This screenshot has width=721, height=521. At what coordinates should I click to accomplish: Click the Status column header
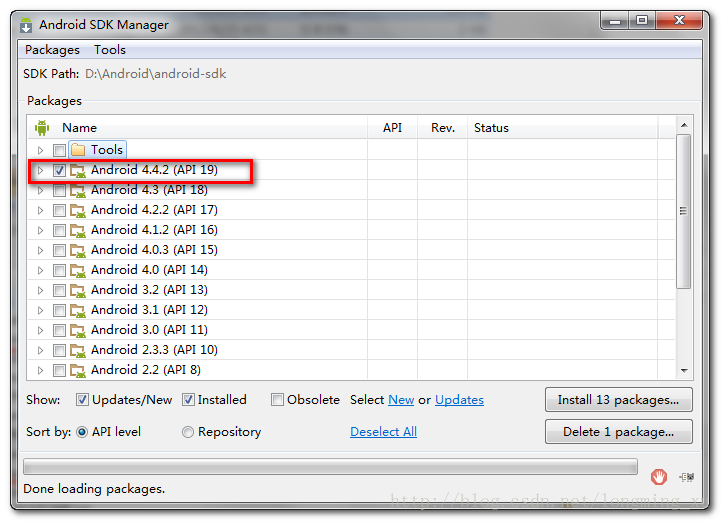tap(563, 128)
